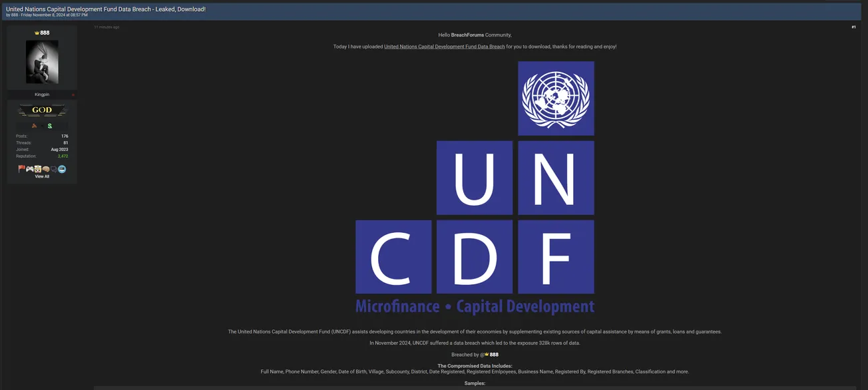Click the @888 mention in Breached by line
Screen dimensions: 868x390
click(x=489, y=354)
